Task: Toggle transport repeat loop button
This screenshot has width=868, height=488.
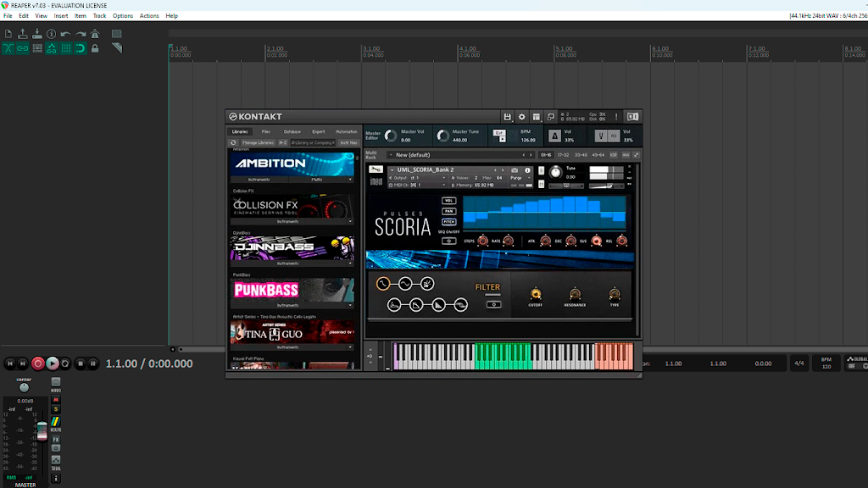Action: [65, 363]
